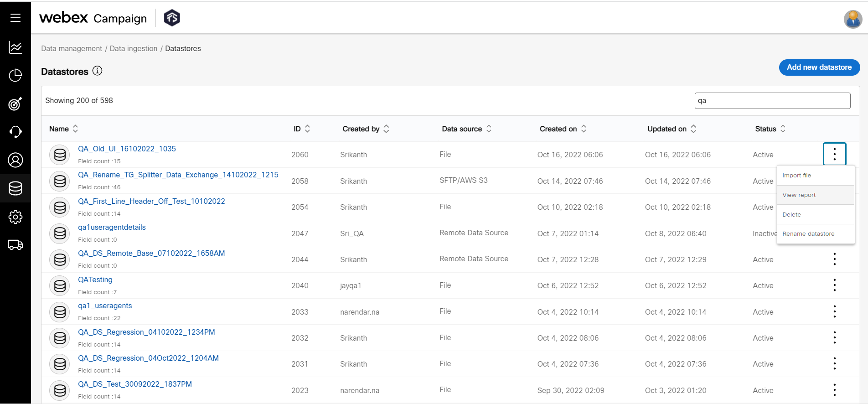The image size is (868, 404).
Task: Open the database data management sidebar icon
Action: tap(15, 188)
